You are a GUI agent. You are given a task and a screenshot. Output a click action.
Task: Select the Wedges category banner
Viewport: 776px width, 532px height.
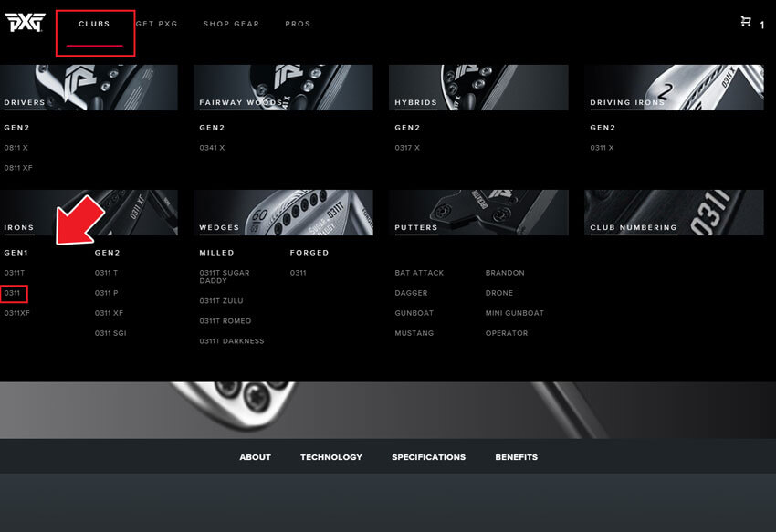283,213
